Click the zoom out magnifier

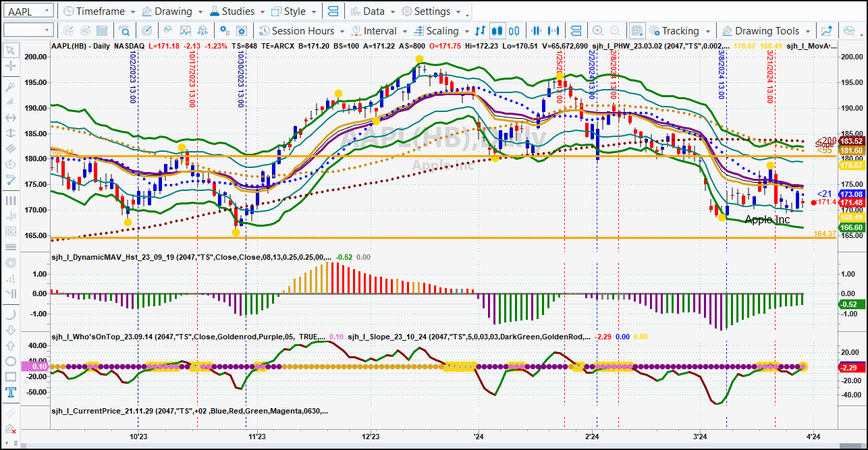(x=615, y=31)
